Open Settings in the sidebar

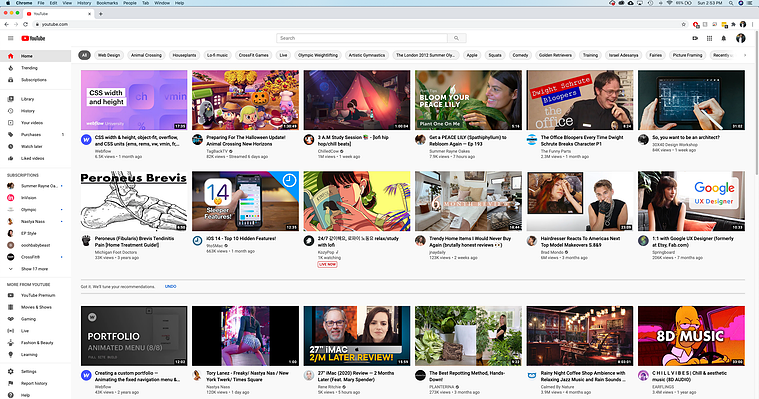[x=35, y=371]
